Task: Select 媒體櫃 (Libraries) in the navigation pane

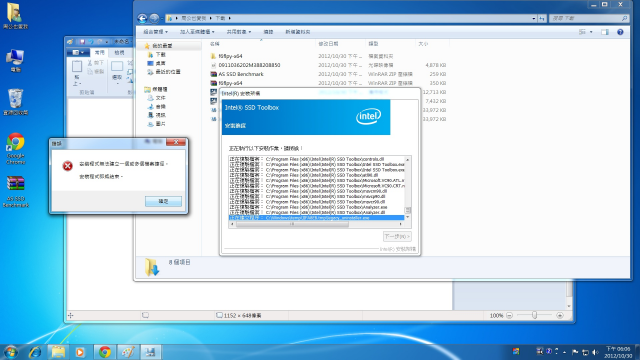Action: coord(160,89)
